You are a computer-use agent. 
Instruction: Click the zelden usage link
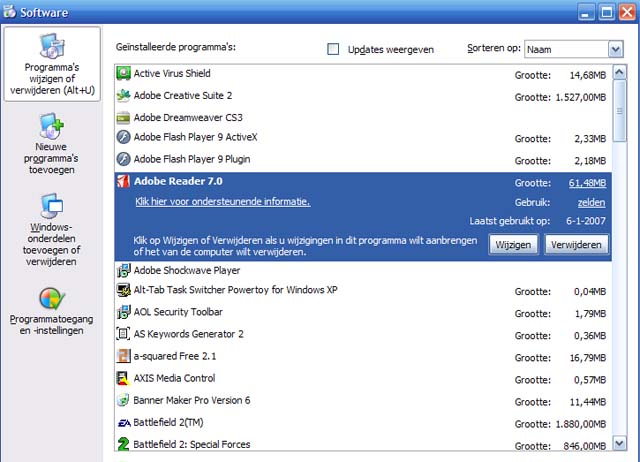point(591,202)
